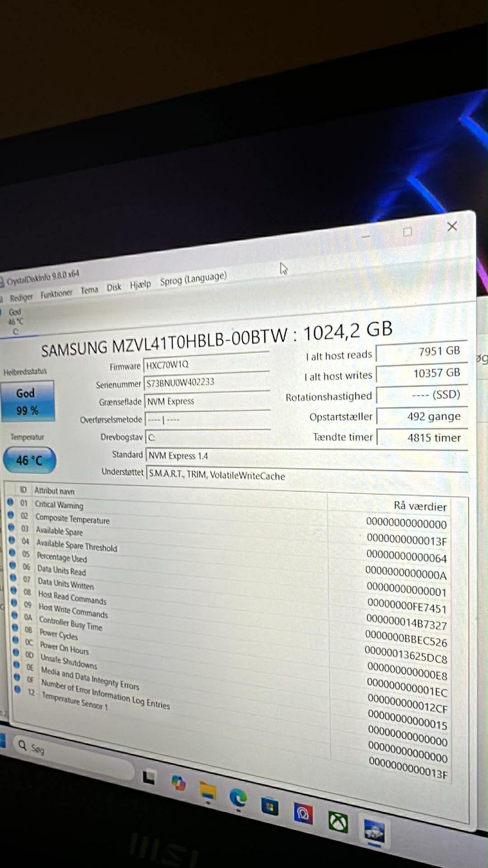Image resolution: width=488 pixels, height=868 pixels.
Task: Click the Understøttet features field
Action: (307, 475)
